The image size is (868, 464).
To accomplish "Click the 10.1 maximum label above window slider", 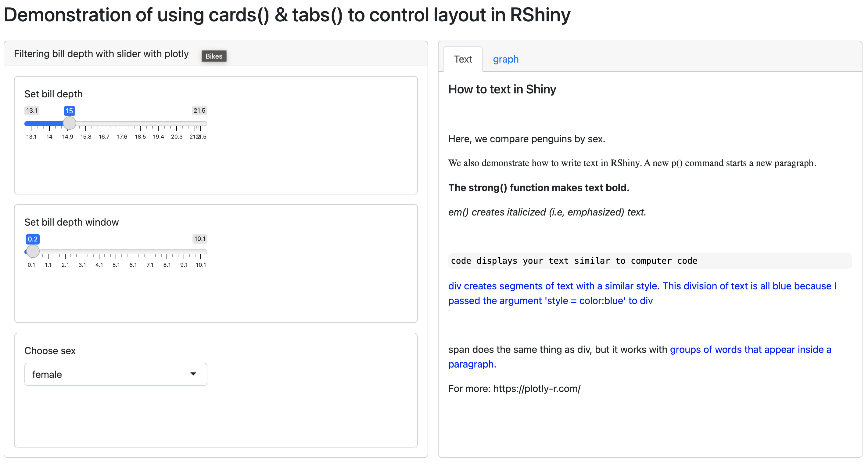I will (x=199, y=239).
